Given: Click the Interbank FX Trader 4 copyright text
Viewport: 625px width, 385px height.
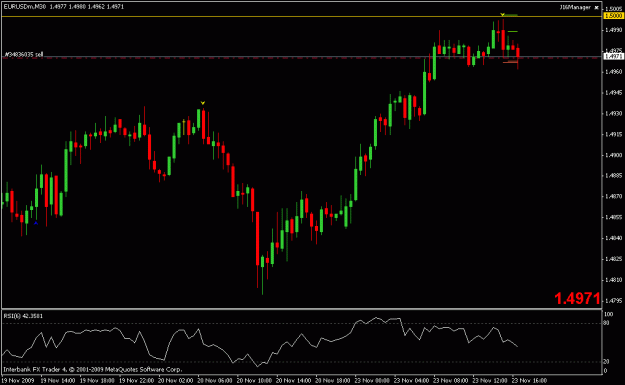Looking at the screenshot, I should point(92,369).
